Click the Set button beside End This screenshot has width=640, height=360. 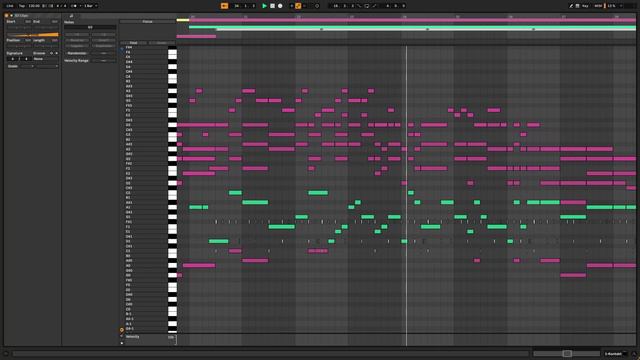pyautogui.click(x=55, y=21)
